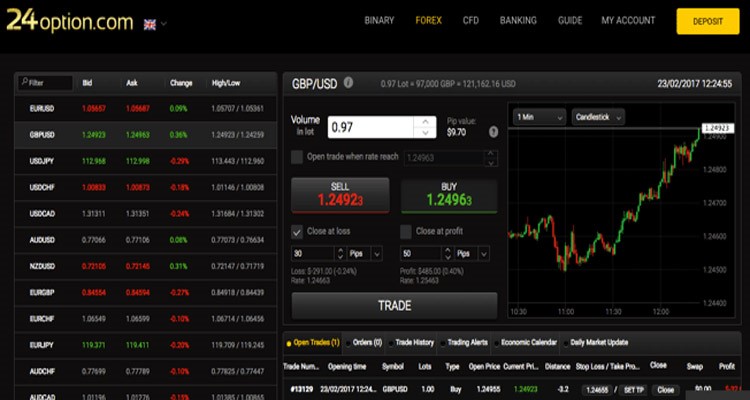The width and height of the screenshot is (750, 400).
Task: Click the 24option.com logo
Action: (x=68, y=21)
